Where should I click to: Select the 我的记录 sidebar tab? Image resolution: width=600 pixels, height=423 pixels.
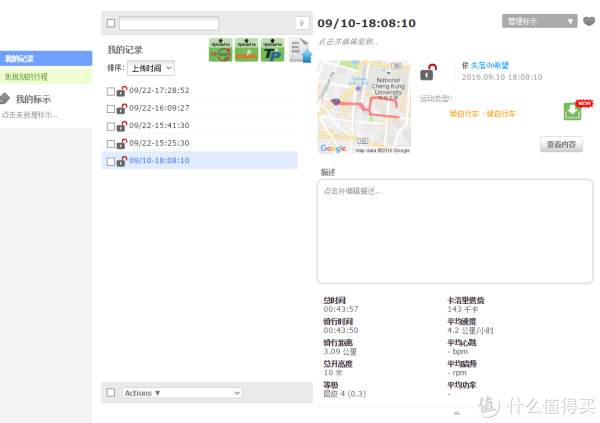coord(46,59)
